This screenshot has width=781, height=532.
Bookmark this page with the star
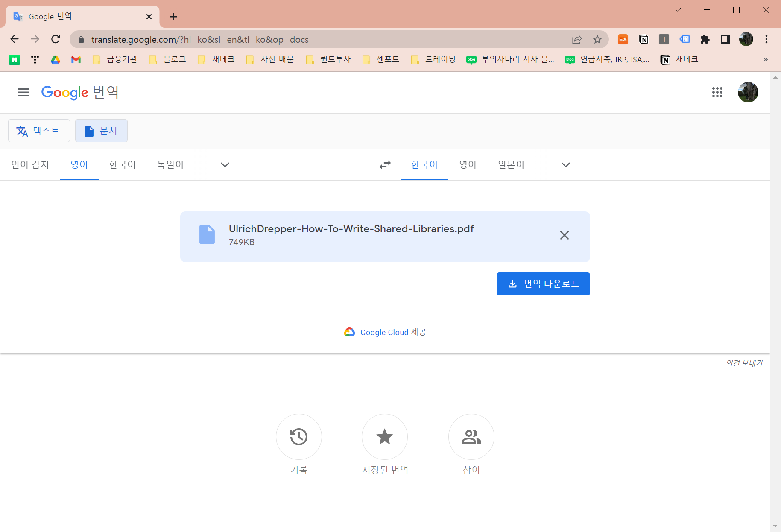click(x=597, y=39)
